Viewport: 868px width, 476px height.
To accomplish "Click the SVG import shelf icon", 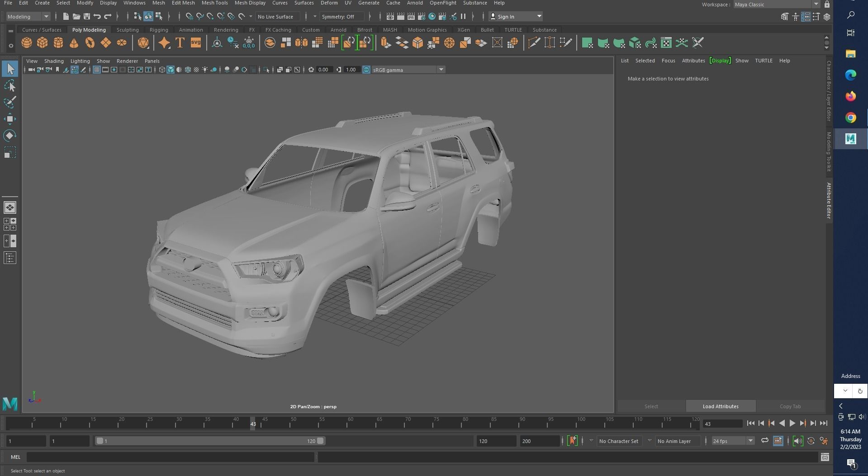I will 195,43.
